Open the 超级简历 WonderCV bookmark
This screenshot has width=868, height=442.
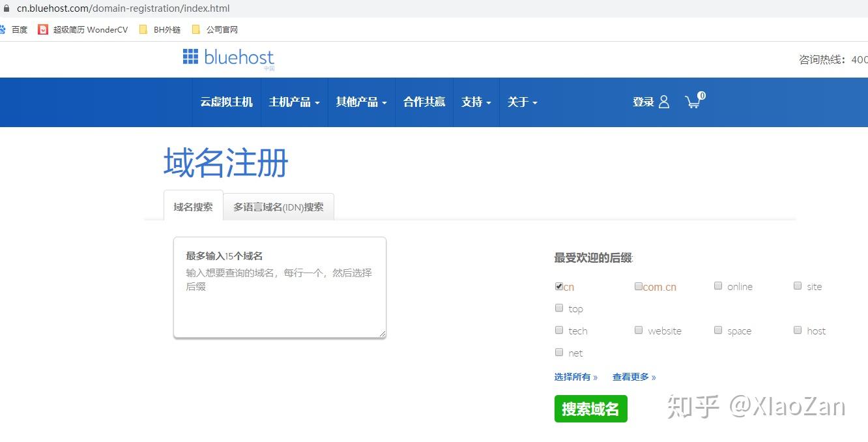pos(83,29)
